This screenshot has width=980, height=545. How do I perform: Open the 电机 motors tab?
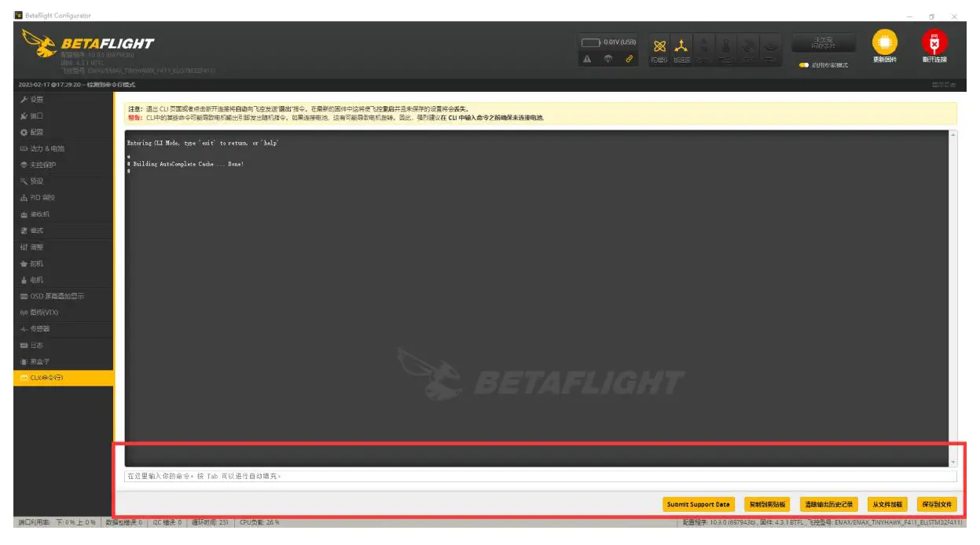[63, 280]
